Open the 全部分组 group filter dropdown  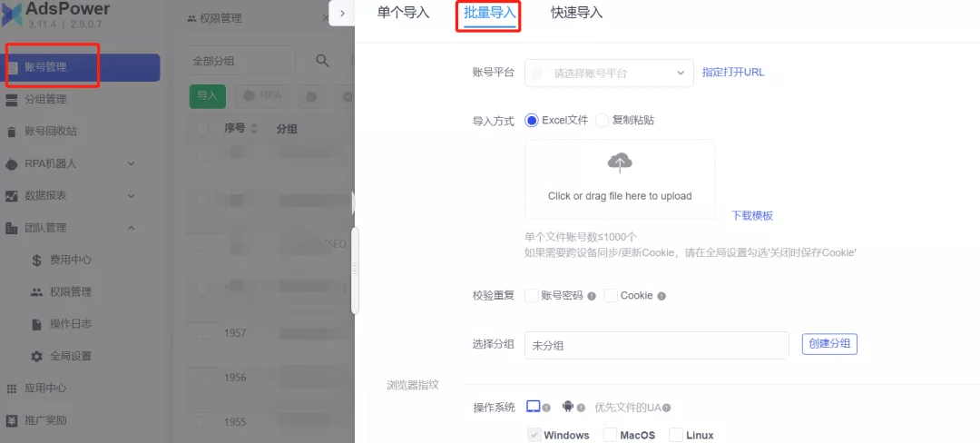(x=242, y=61)
